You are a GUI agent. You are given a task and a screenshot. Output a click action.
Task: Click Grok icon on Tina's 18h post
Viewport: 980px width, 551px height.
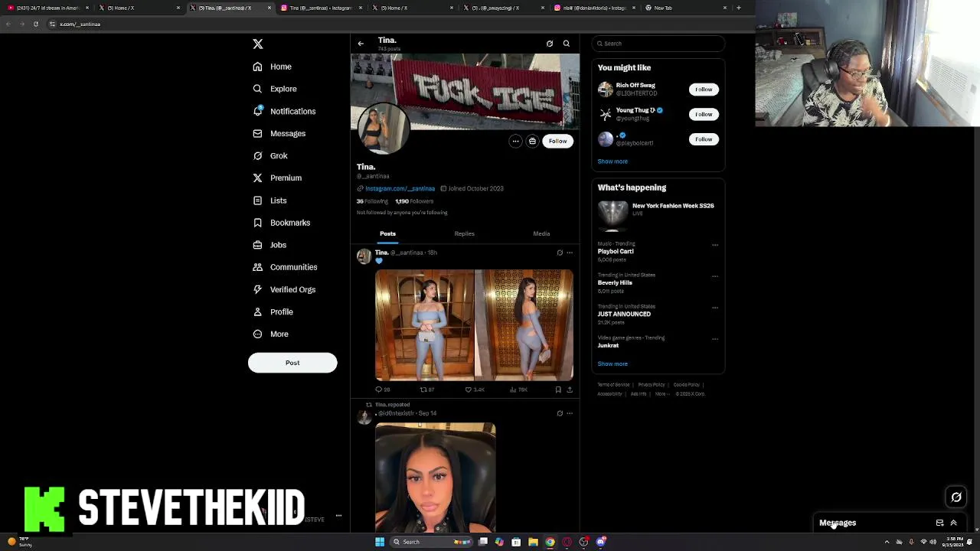[560, 253]
